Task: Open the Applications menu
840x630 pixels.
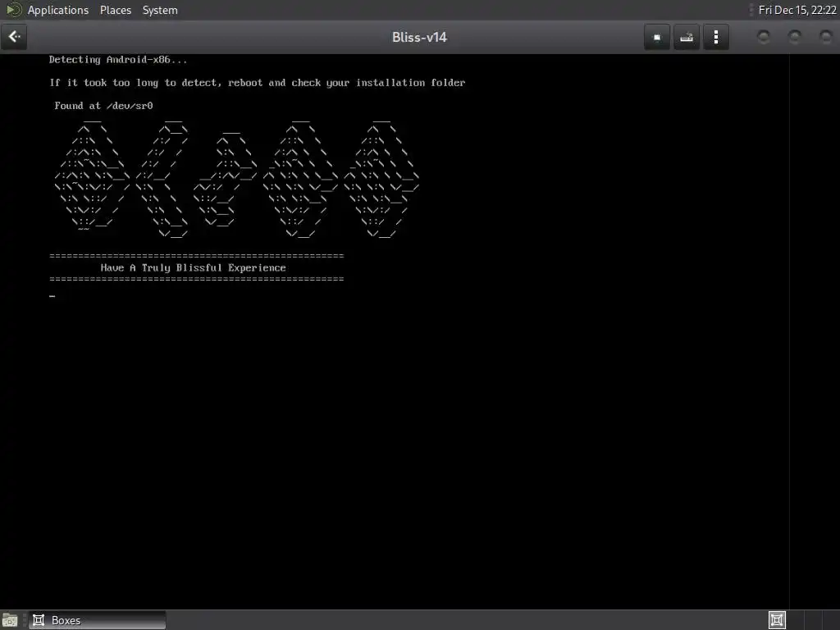Action: (58, 10)
